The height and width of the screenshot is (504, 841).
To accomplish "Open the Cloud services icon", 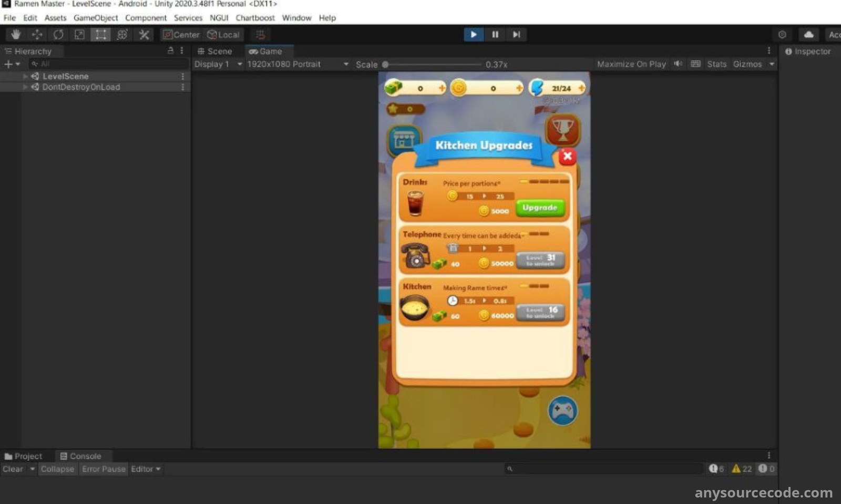I will [808, 35].
